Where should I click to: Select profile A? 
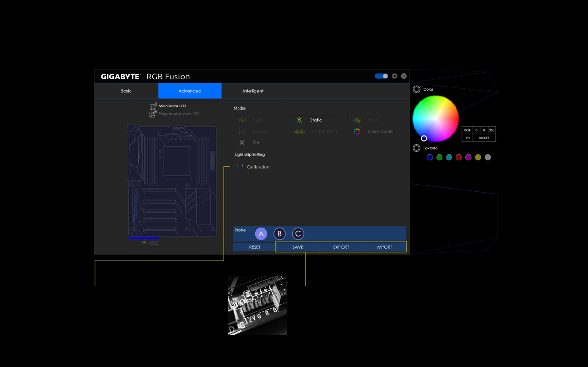coord(261,234)
